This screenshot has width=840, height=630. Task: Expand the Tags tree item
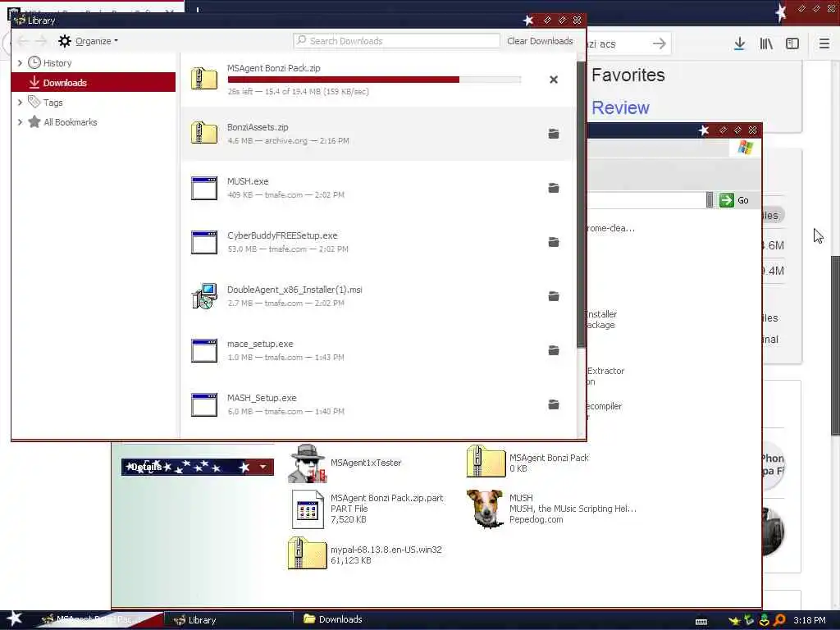coord(20,103)
